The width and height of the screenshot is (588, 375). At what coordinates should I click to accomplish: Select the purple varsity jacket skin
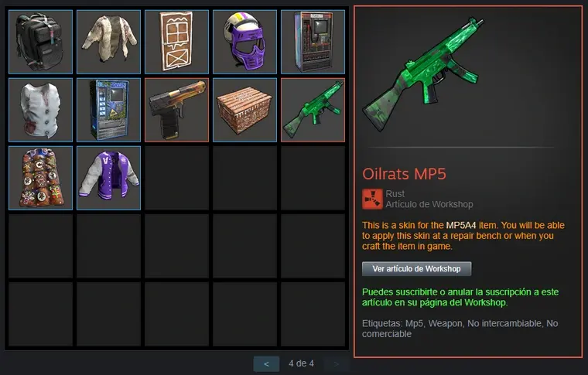point(109,178)
